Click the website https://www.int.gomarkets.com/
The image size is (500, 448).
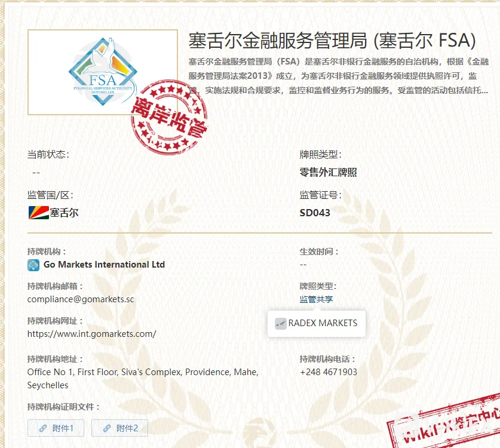(x=92, y=334)
